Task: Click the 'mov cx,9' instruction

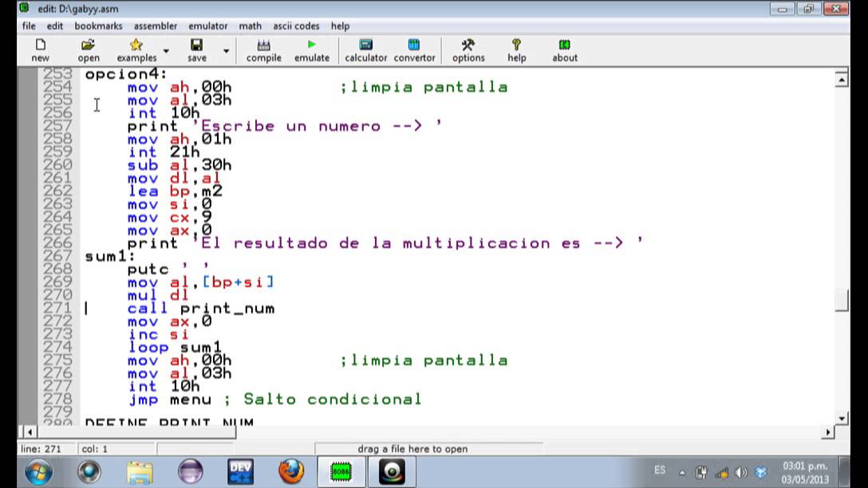Action: (x=169, y=218)
